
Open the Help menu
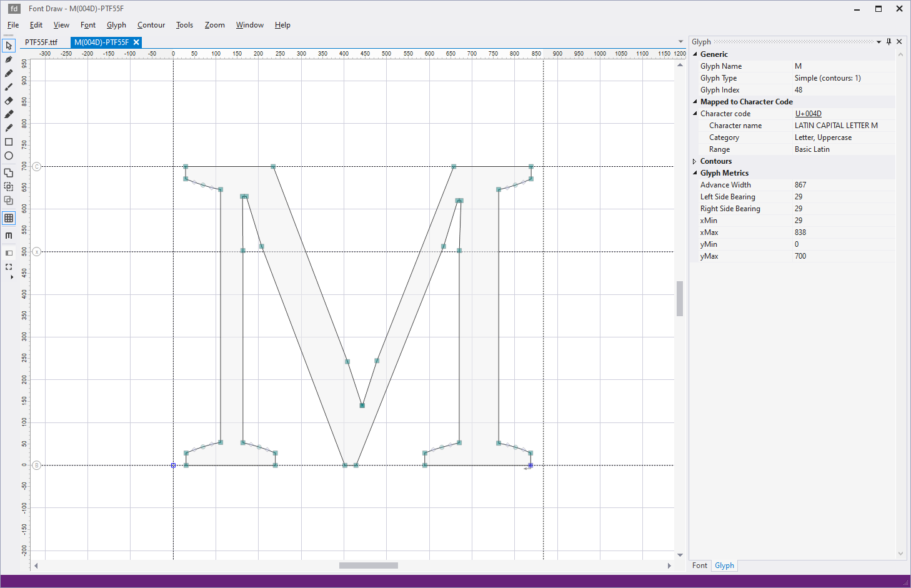pyautogui.click(x=282, y=25)
